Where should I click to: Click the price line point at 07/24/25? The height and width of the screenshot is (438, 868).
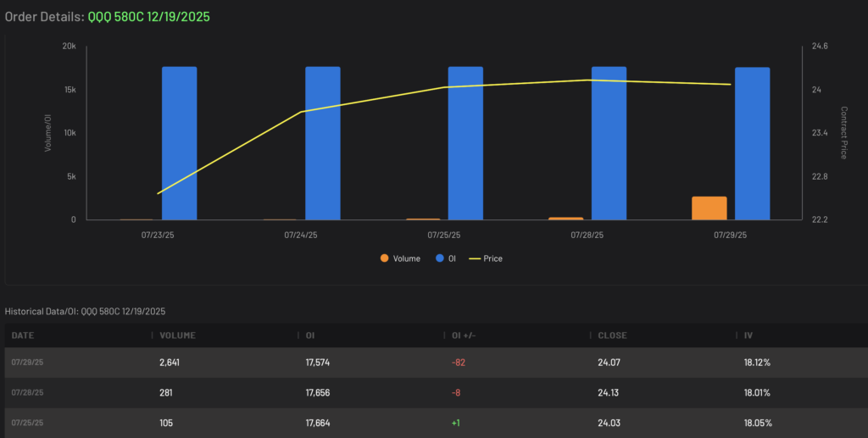click(301, 112)
